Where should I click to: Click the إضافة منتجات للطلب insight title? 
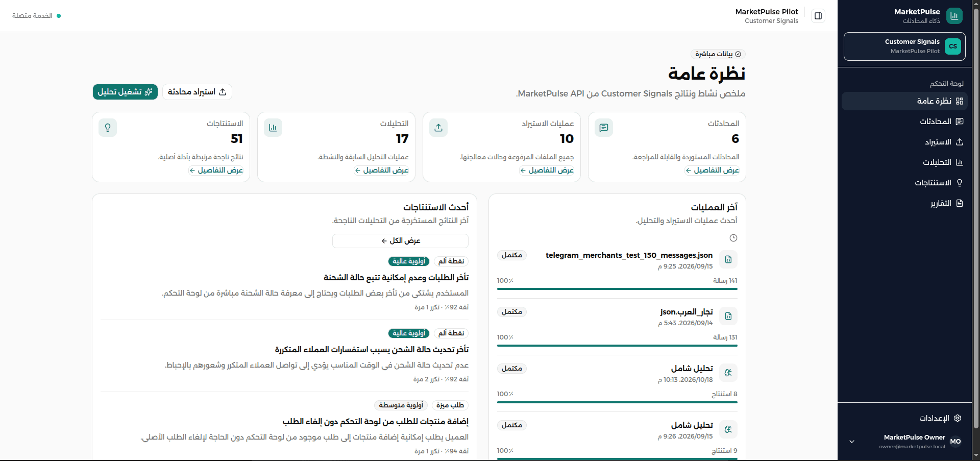[x=376, y=422]
